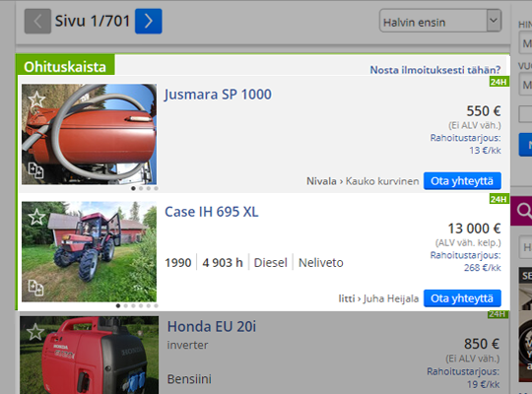
Task: Click the magenta search magnifier icon
Action: click(x=523, y=211)
